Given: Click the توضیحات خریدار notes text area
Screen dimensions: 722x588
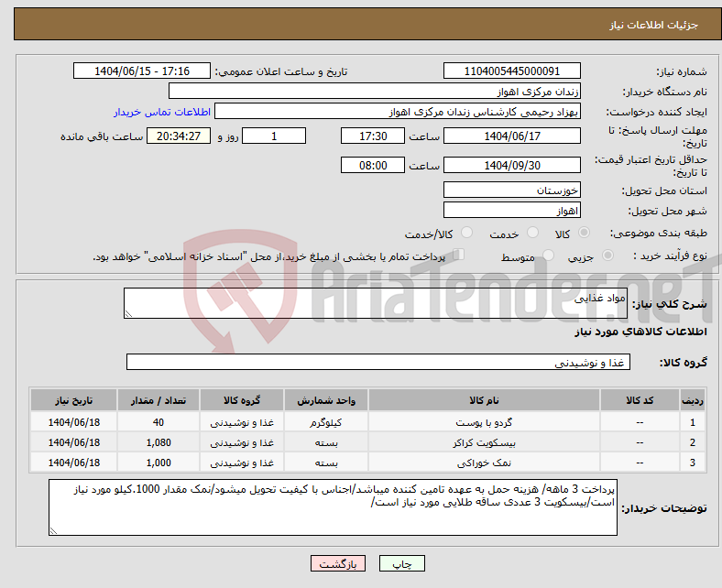Looking at the screenshot, I should [333, 507].
